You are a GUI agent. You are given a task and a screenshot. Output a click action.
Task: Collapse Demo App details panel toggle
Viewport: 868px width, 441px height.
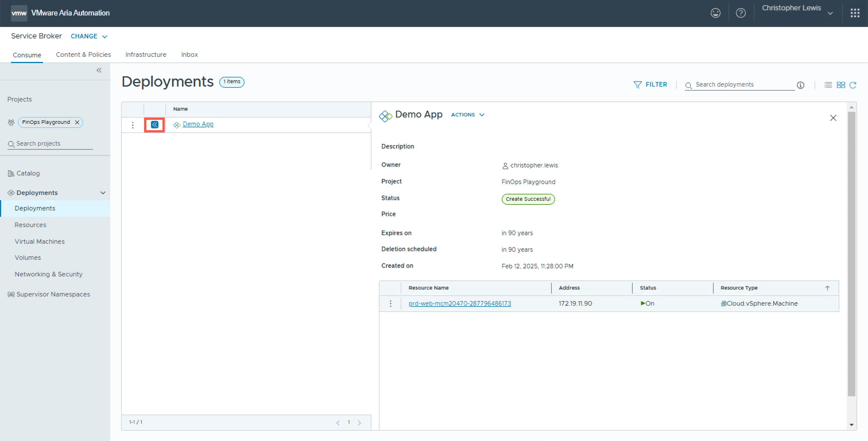(x=154, y=125)
